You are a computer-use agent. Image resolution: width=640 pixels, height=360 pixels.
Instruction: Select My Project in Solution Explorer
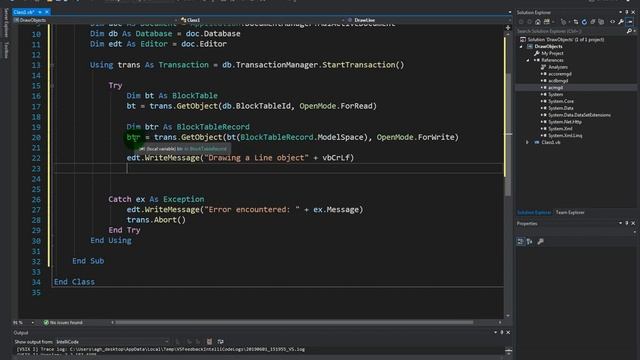552,53
